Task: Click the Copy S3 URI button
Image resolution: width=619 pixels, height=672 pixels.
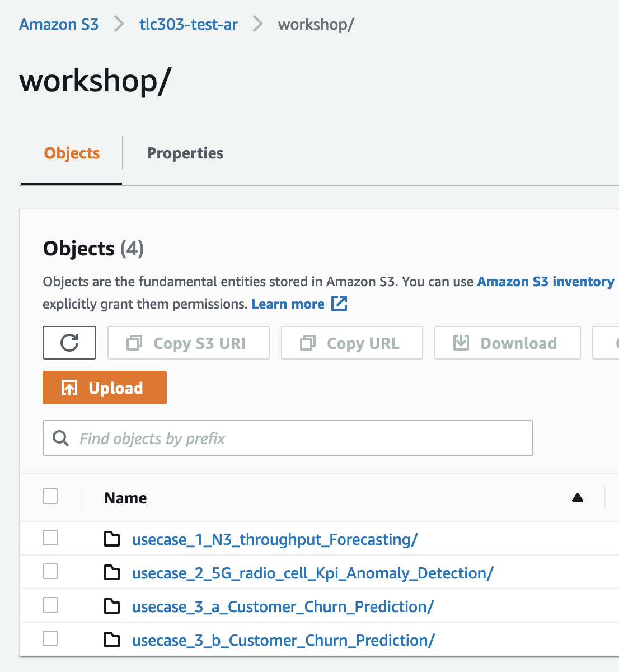Action: click(189, 343)
